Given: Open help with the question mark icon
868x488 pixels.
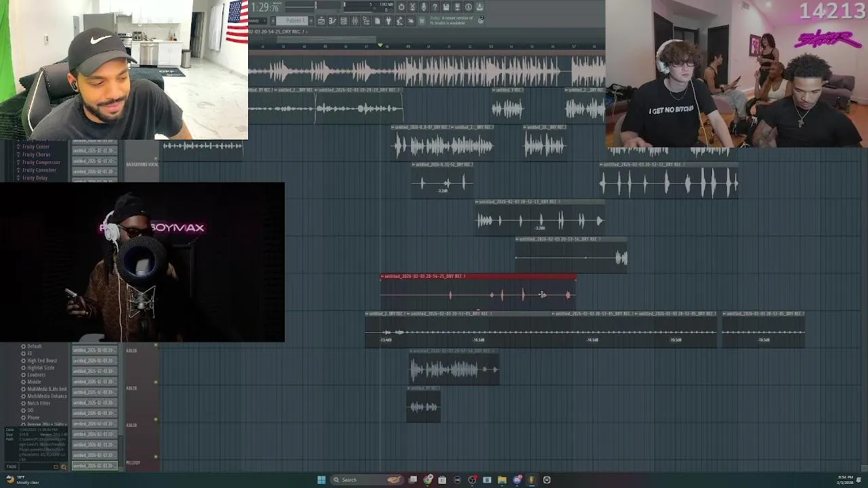Looking at the screenshot, I should coord(435,6).
